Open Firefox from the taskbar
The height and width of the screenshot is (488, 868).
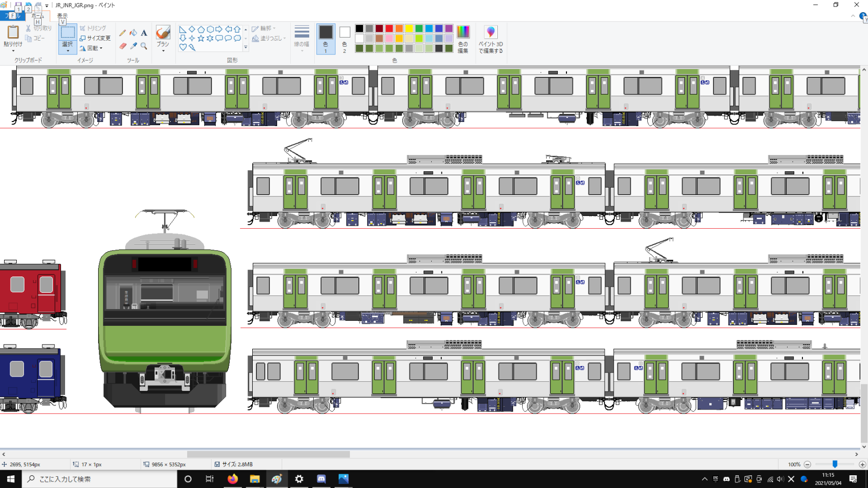232,479
